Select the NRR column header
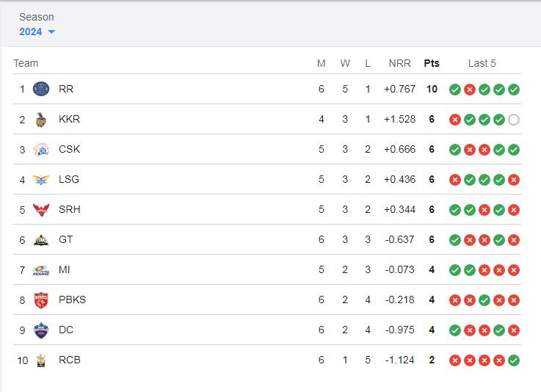 click(399, 63)
